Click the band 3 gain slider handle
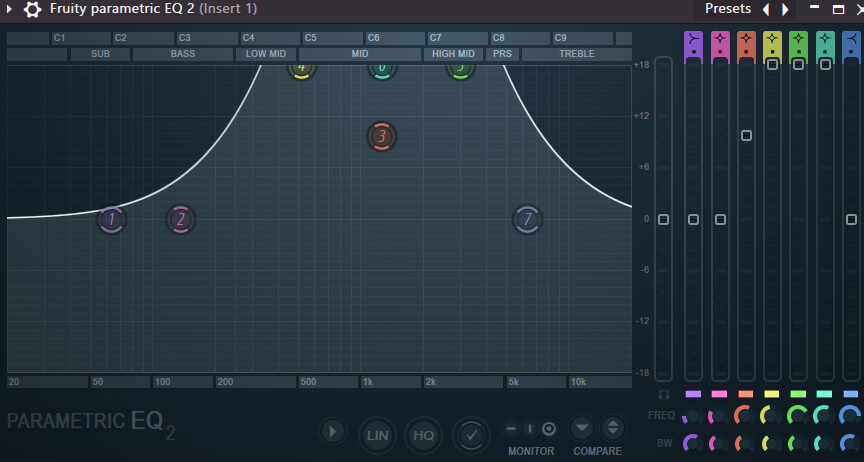This screenshot has height=462, width=864. [x=746, y=136]
